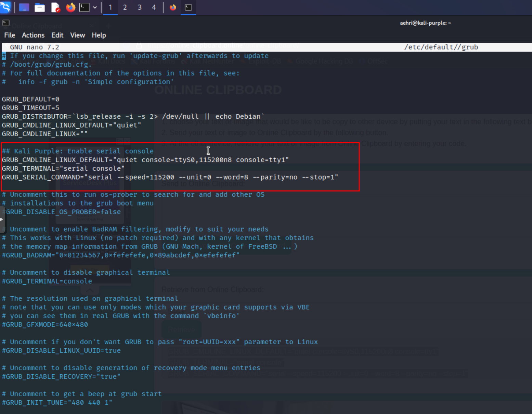Click the line mentioning 'vbeinfo' command
The width and height of the screenshot is (532, 414).
tap(121, 316)
